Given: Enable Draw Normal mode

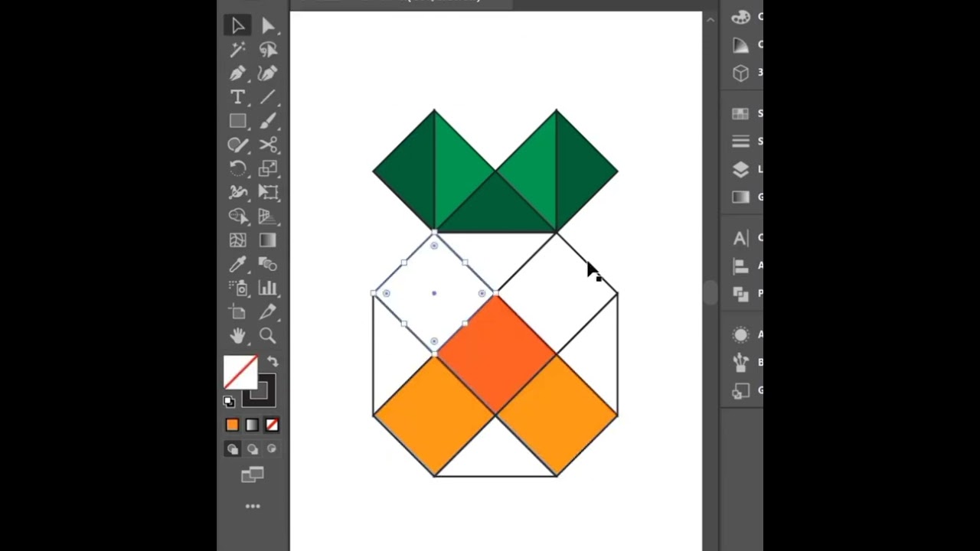Looking at the screenshot, I should pos(233,449).
